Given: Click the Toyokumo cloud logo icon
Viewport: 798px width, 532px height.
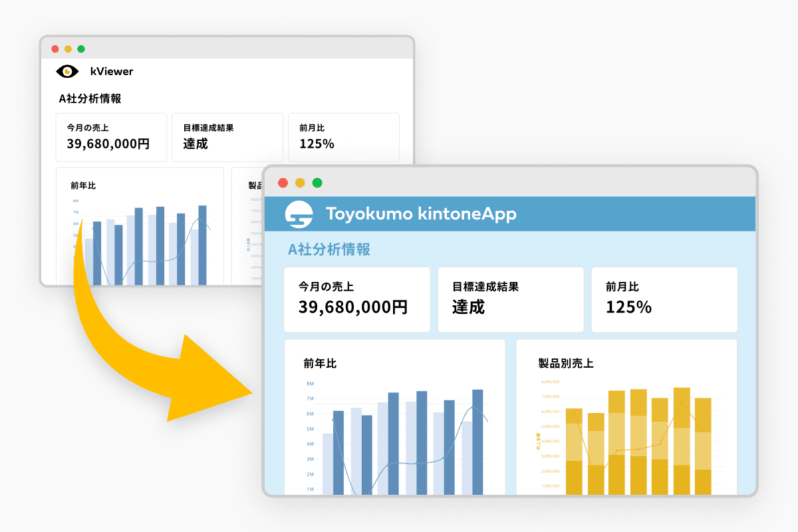Looking at the screenshot, I should (x=299, y=214).
